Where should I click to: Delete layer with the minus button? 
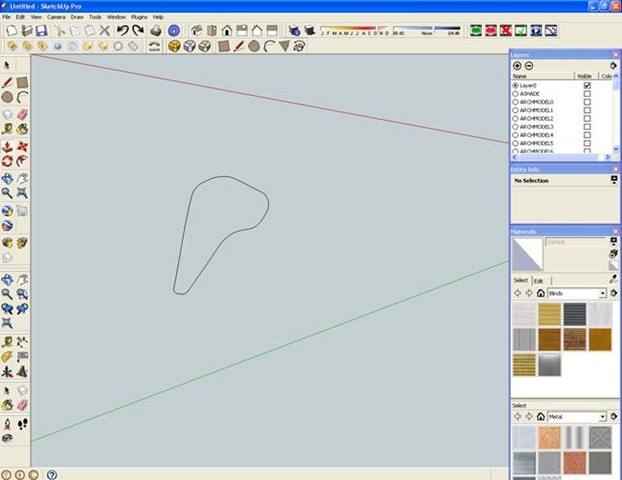(529, 66)
